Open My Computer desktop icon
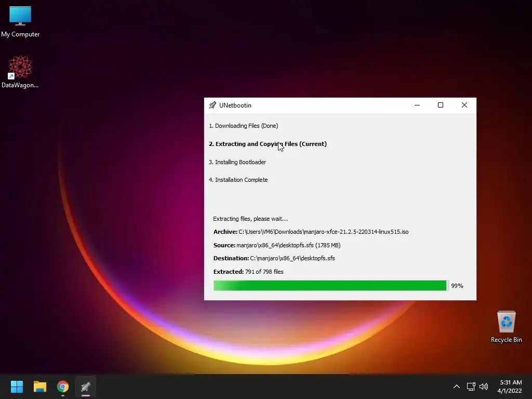 [x=20, y=21]
